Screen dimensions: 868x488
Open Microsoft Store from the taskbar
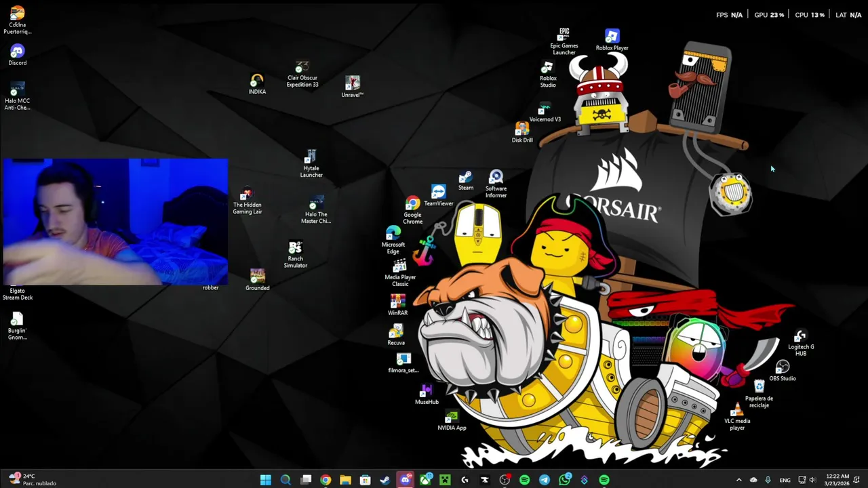[x=366, y=480]
